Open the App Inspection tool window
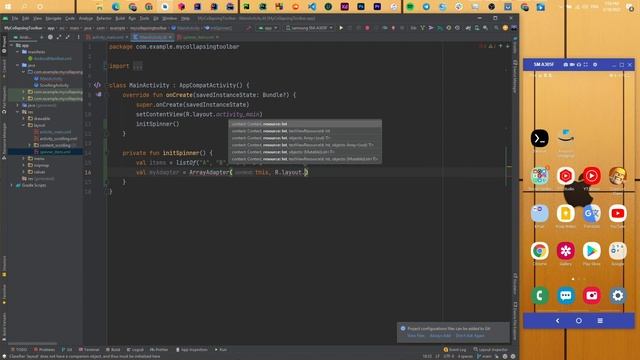640x360 pixels. click(x=191, y=350)
